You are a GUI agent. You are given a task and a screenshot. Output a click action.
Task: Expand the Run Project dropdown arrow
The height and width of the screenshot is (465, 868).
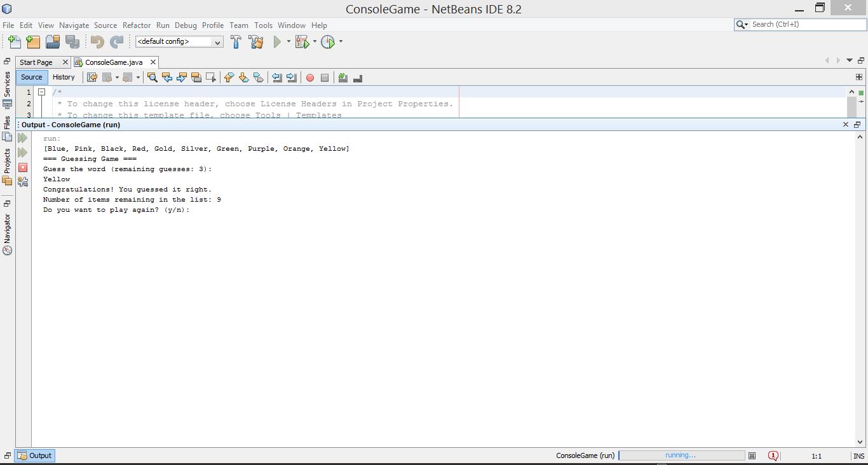(288, 42)
